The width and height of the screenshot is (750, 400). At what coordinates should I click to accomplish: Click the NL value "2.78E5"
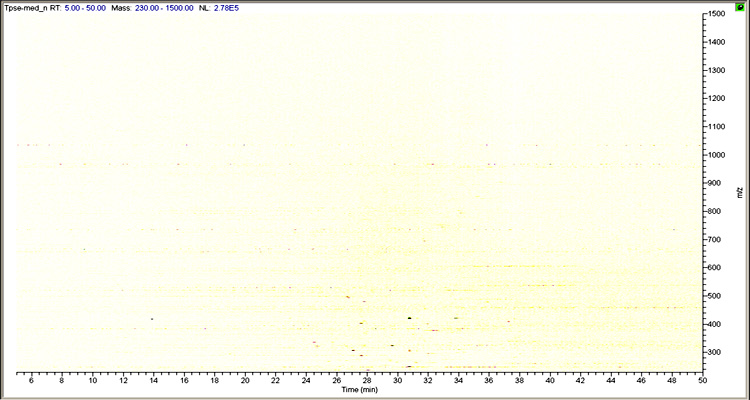228,8
